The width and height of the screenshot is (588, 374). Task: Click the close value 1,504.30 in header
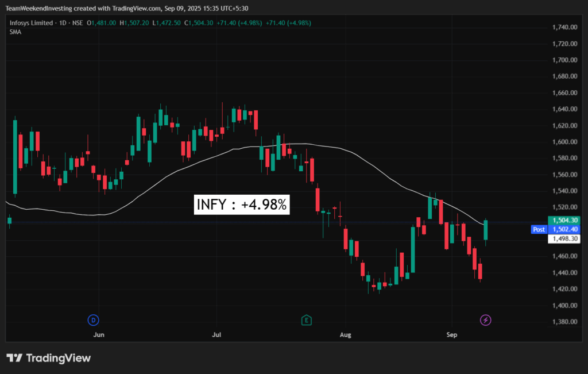200,23
